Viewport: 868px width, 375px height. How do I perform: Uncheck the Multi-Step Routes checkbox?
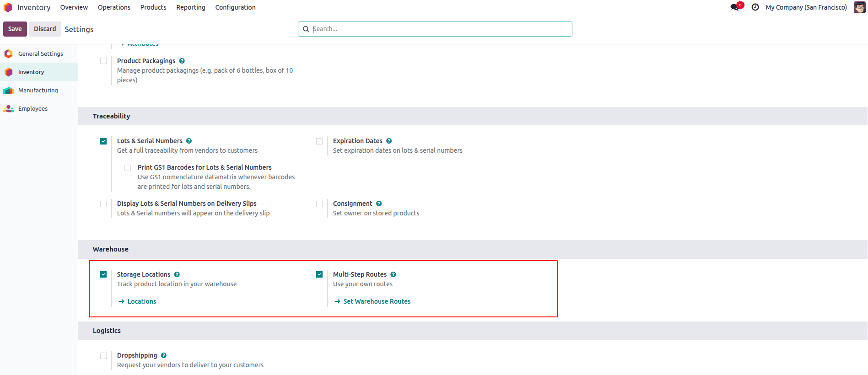pos(319,274)
